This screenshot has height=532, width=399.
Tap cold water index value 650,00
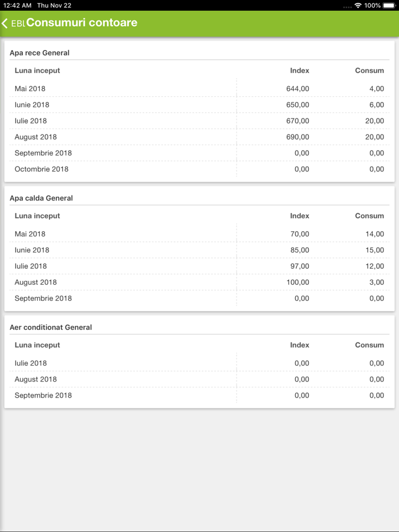[x=298, y=105]
